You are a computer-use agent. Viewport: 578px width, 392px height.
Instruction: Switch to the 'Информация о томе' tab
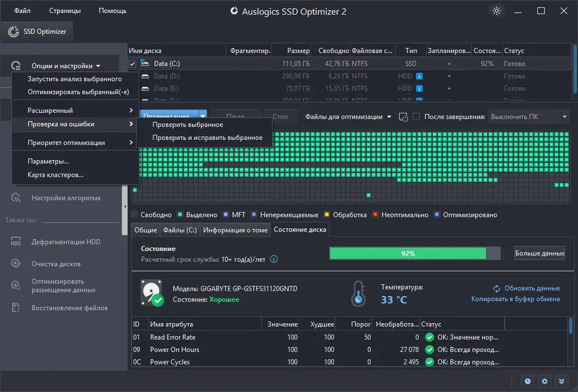tap(235, 230)
